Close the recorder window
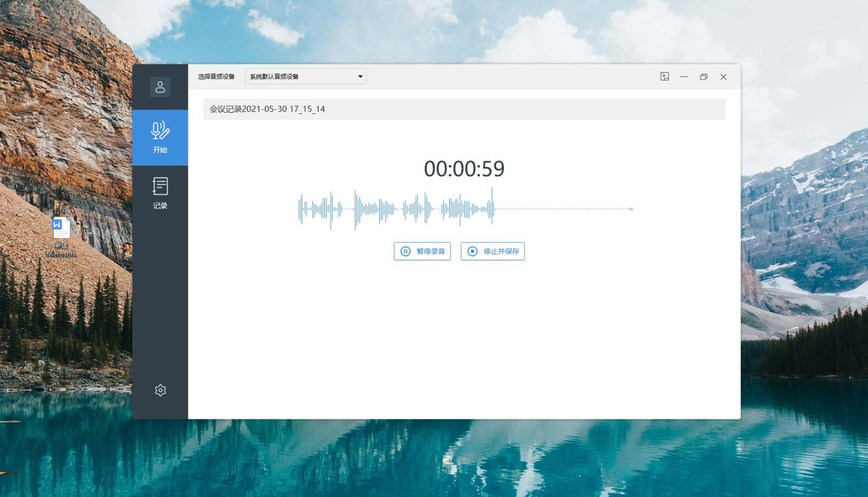This screenshot has width=868, height=497. [x=723, y=77]
